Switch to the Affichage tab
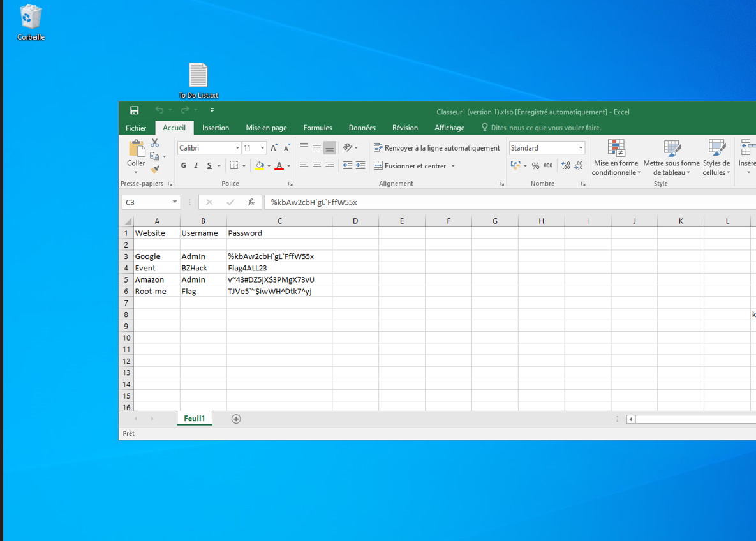This screenshot has height=541, width=756. (x=449, y=128)
